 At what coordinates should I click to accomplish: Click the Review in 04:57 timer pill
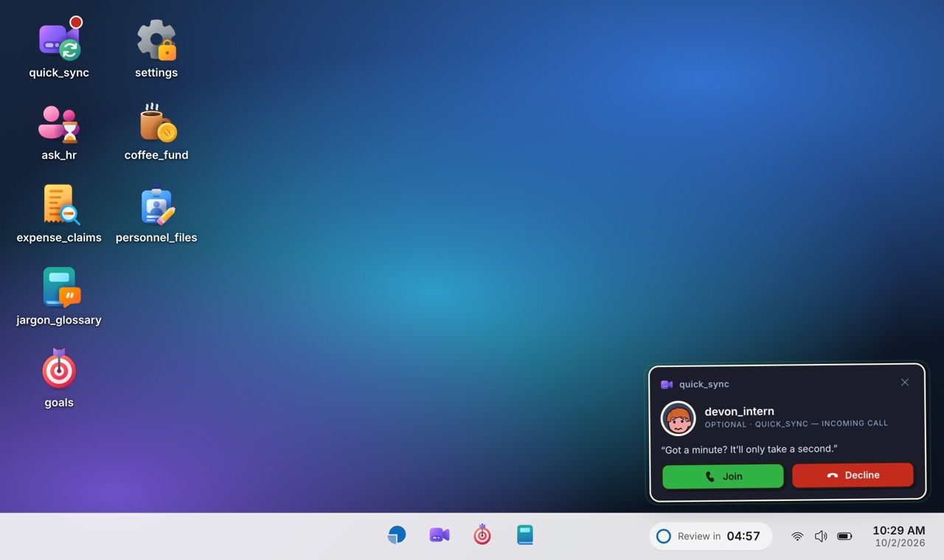pos(710,536)
